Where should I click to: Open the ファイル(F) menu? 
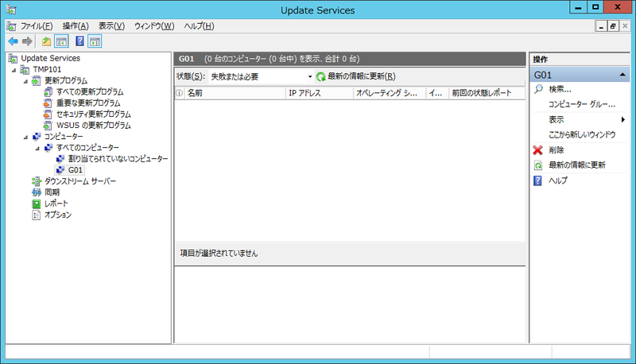click(37, 26)
